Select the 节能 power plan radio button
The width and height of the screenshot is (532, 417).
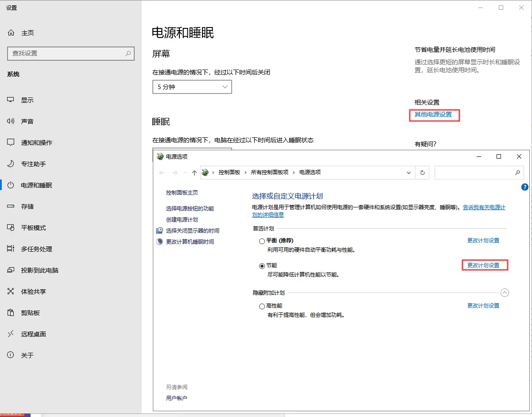[x=262, y=266]
